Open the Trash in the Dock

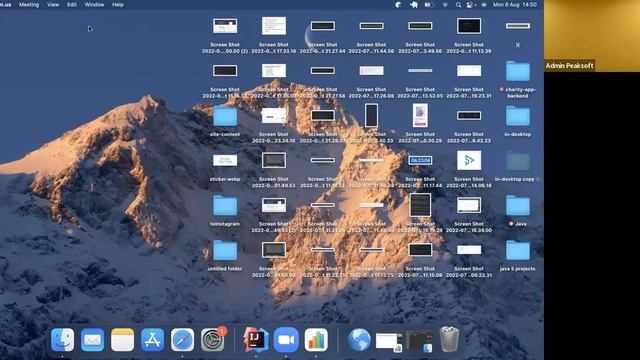pyautogui.click(x=449, y=339)
